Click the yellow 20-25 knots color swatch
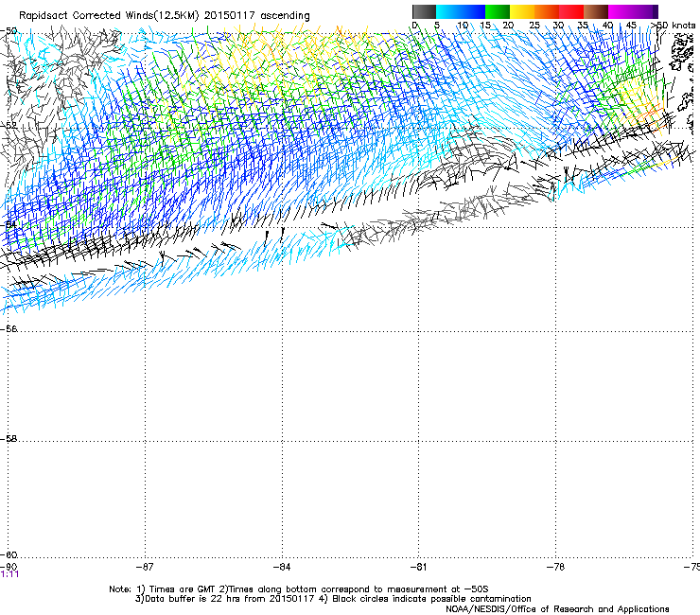 pyautogui.click(x=522, y=11)
